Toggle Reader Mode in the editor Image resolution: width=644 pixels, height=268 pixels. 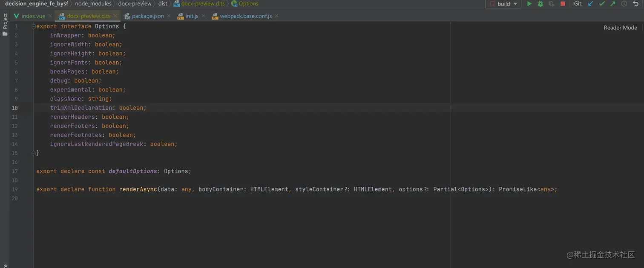click(620, 28)
